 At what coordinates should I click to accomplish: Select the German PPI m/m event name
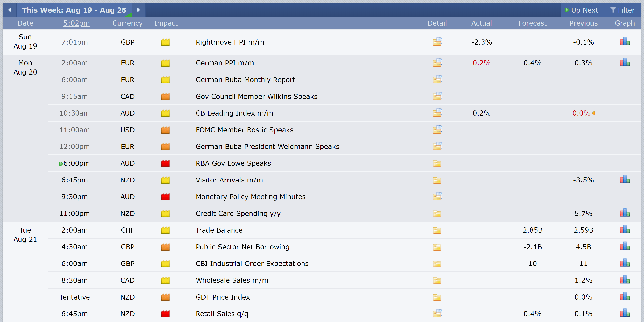225,63
